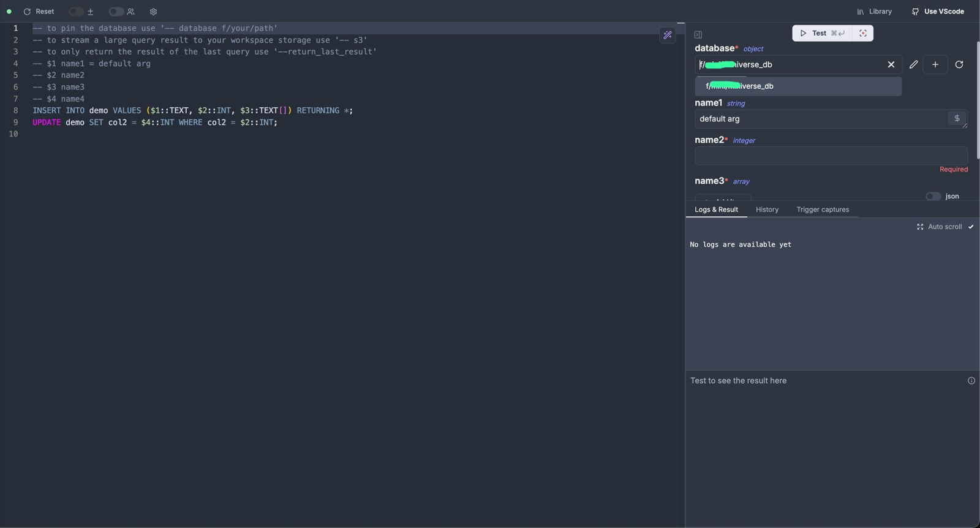Image resolution: width=980 pixels, height=528 pixels.
Task: Run the script with the Test button
Action: click(x=822, y=33)
